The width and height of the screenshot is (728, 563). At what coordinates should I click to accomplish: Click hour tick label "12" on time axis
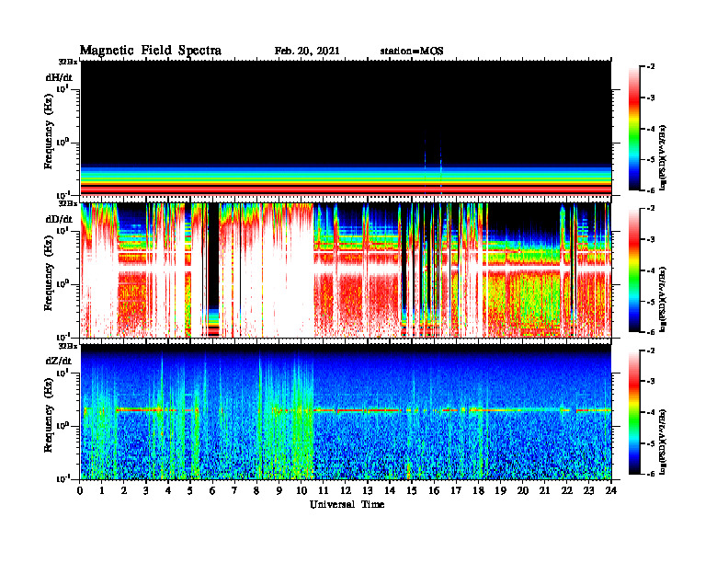pyautogui.click(x=346, y=491)
